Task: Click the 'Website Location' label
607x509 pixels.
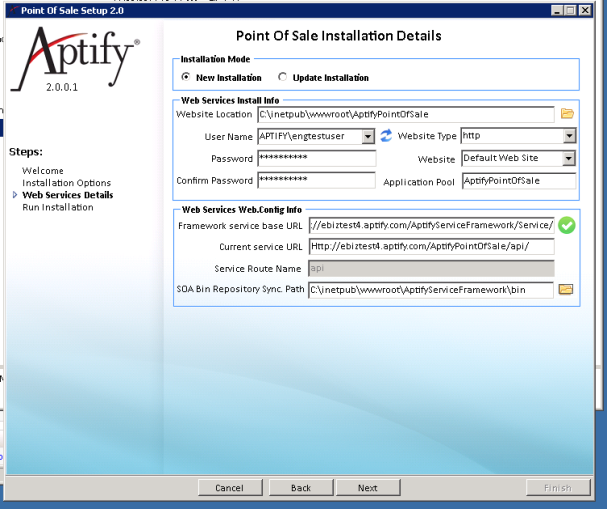Action: click(x=214, y=114)
